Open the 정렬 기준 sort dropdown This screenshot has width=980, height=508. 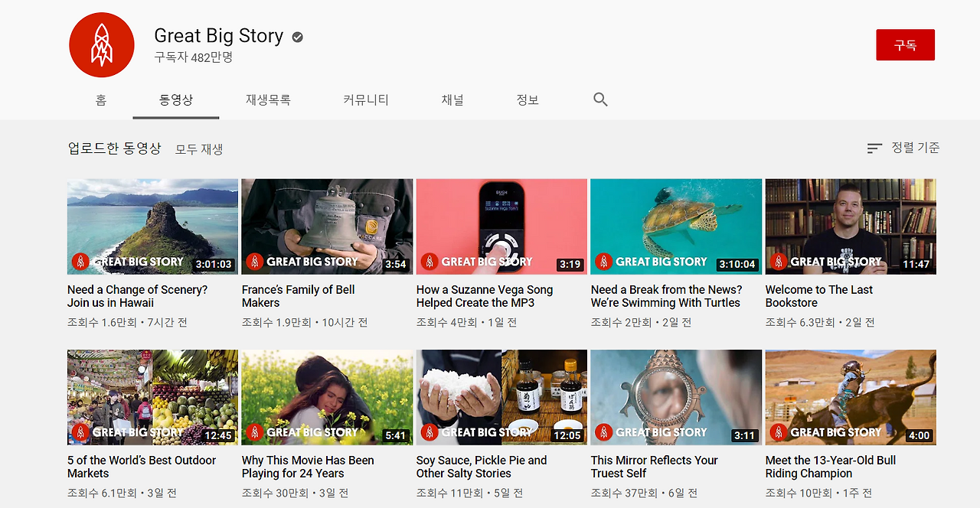click(903, 148)
